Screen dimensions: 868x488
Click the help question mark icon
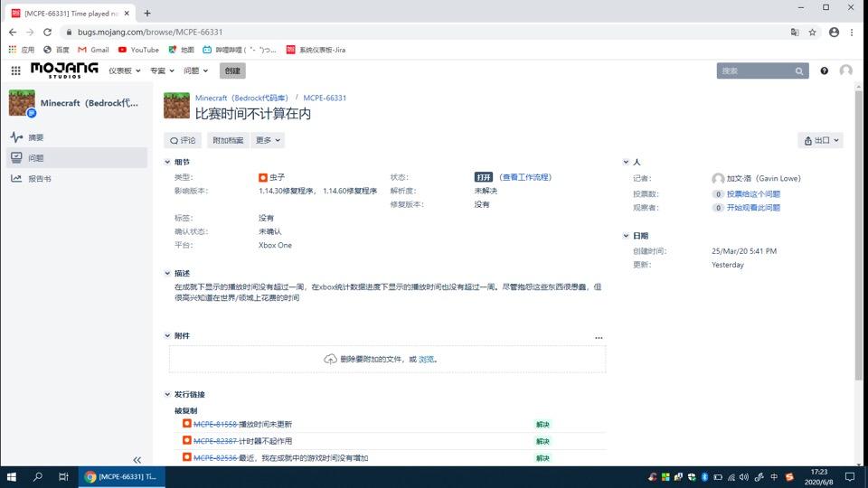(x=825, y=70)
